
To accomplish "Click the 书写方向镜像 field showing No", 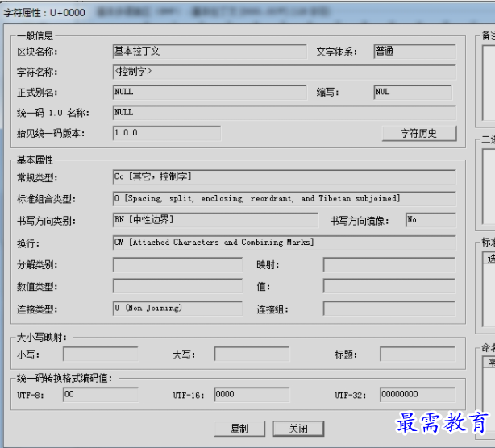I will tap(431, 220).
